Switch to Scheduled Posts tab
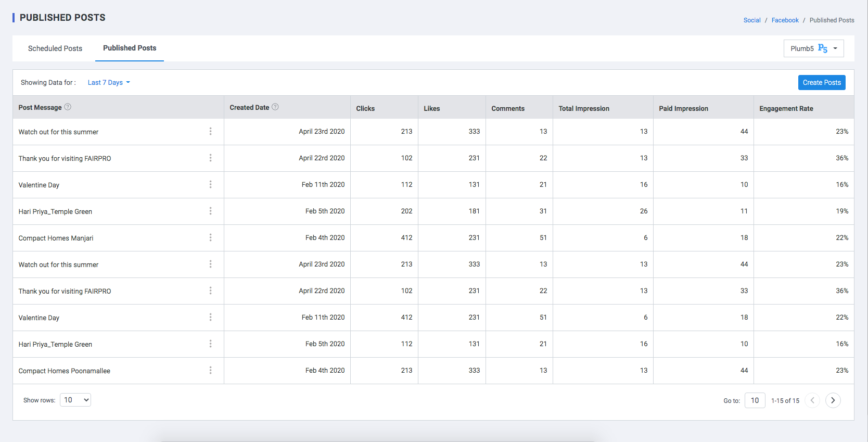868x442 pixels. 55,48
